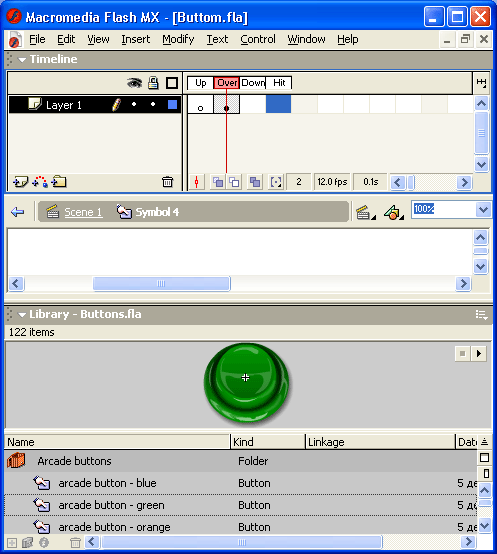Collapse the Timeline panel

pyautogui.click(x=22, y=60)
